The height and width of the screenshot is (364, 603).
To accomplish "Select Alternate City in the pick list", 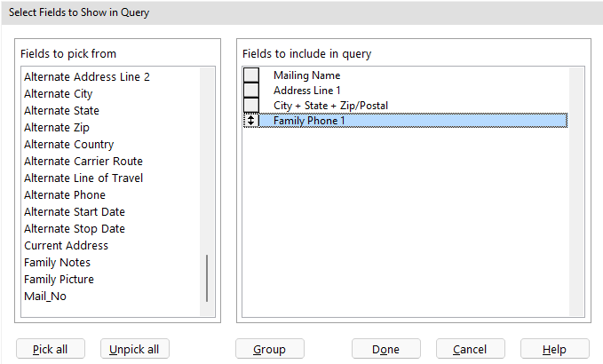I will point(59,94).
